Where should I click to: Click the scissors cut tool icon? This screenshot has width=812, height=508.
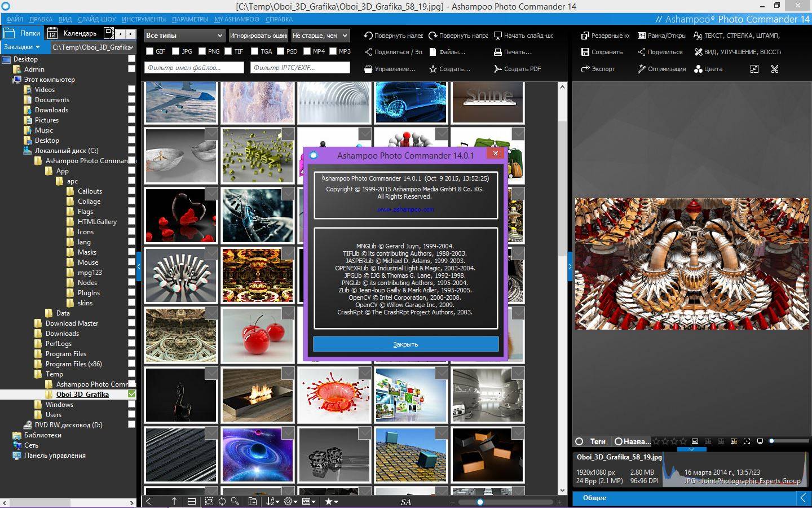coord(775,69)
